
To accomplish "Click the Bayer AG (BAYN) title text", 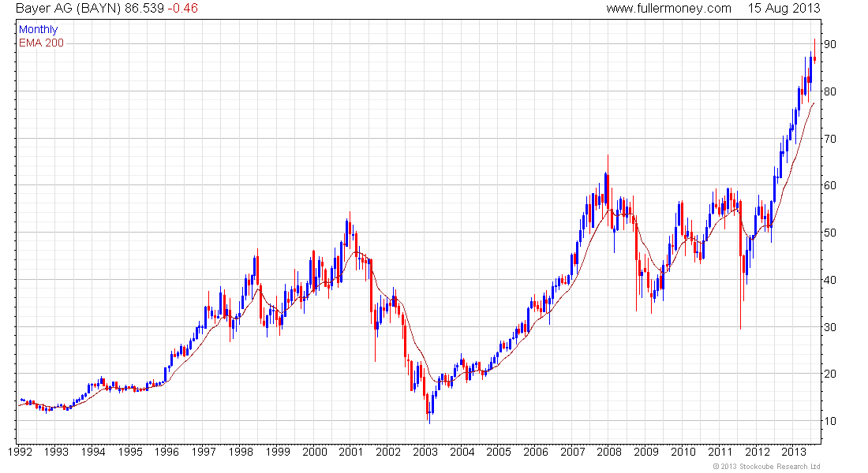I will [x=68, y=9].
